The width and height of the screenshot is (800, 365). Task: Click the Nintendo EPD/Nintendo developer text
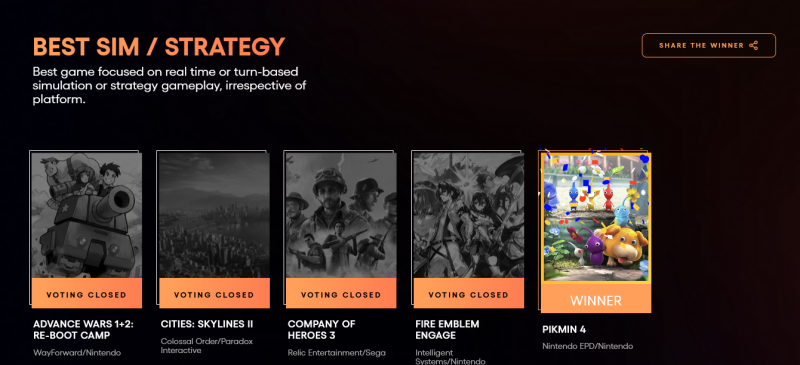(x=588, y=346)
